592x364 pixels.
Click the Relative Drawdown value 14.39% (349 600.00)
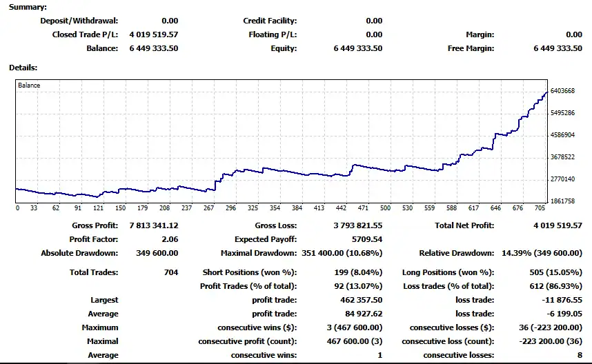tap(542, 253)
